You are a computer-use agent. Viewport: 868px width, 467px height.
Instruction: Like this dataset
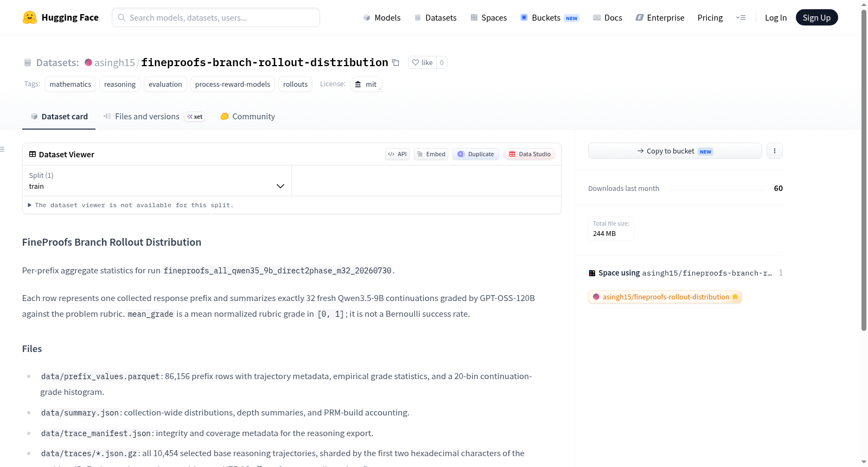pyautogui.click(x=422, y=62)
